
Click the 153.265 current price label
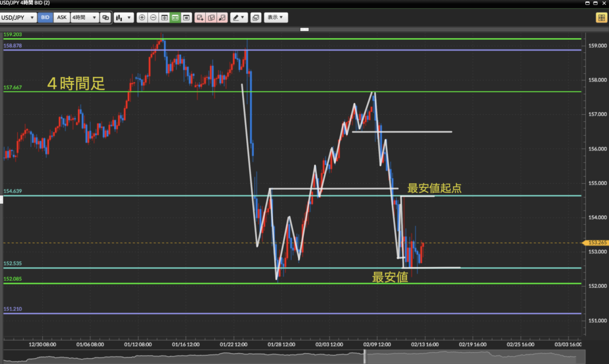[x=595, y=243]
